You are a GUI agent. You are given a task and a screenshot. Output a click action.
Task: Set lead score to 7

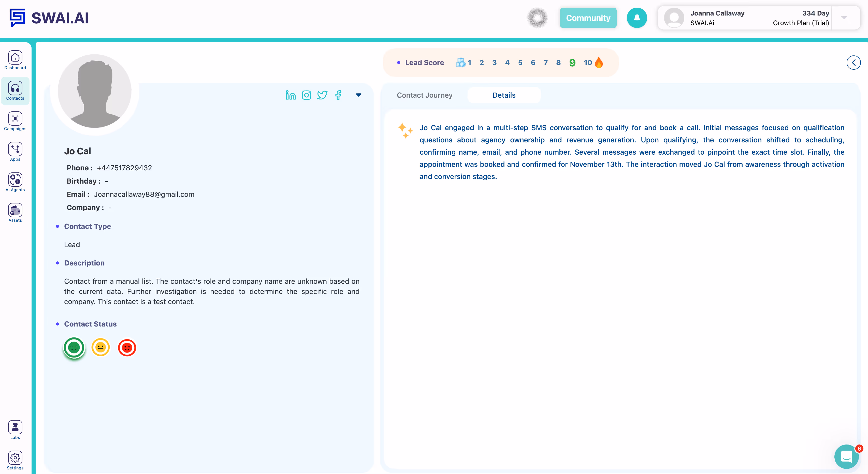[545, 63]
